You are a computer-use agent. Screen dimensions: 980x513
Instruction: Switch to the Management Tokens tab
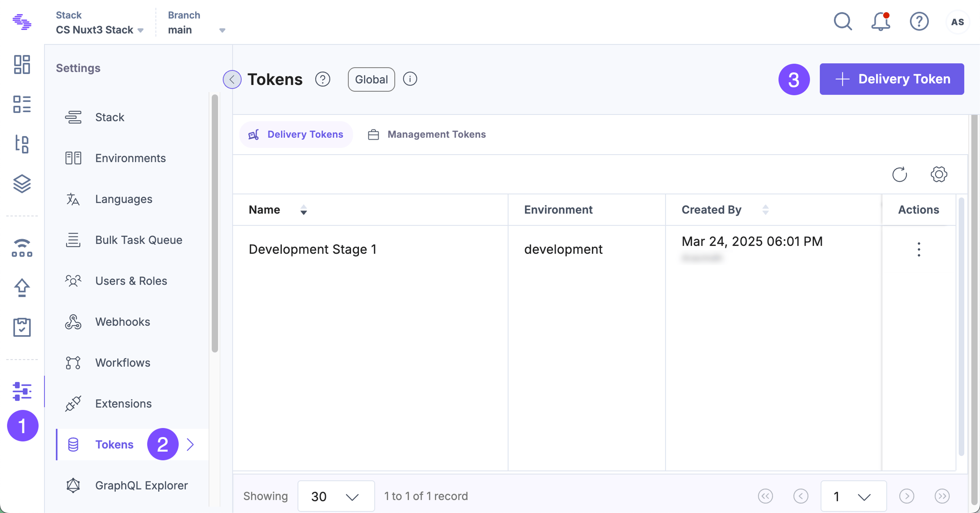[x=427, y=134]
